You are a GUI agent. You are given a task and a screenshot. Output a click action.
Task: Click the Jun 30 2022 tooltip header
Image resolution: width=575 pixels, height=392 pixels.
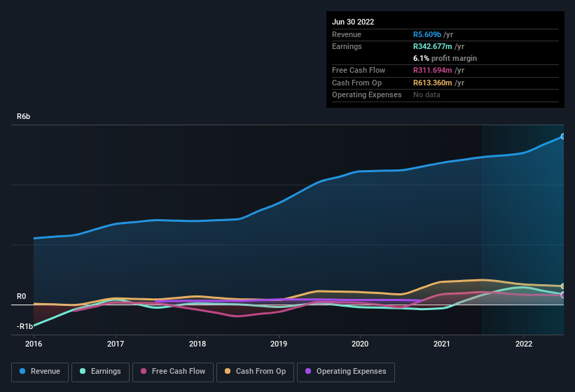(353, 22)
